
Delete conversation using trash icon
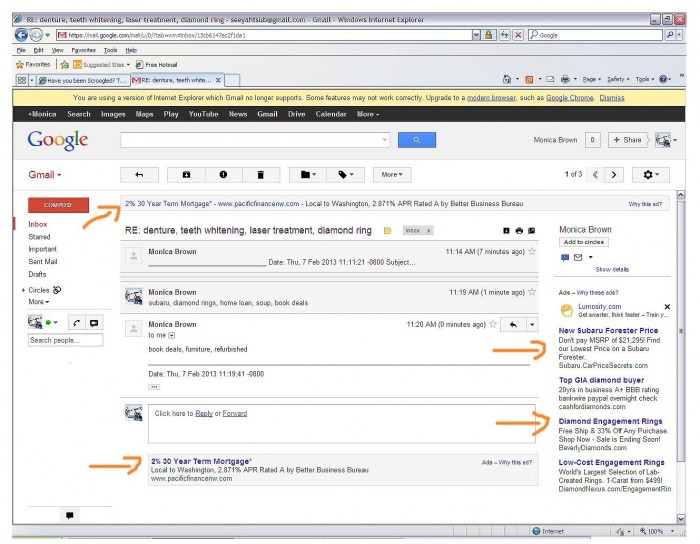[261, 174]
